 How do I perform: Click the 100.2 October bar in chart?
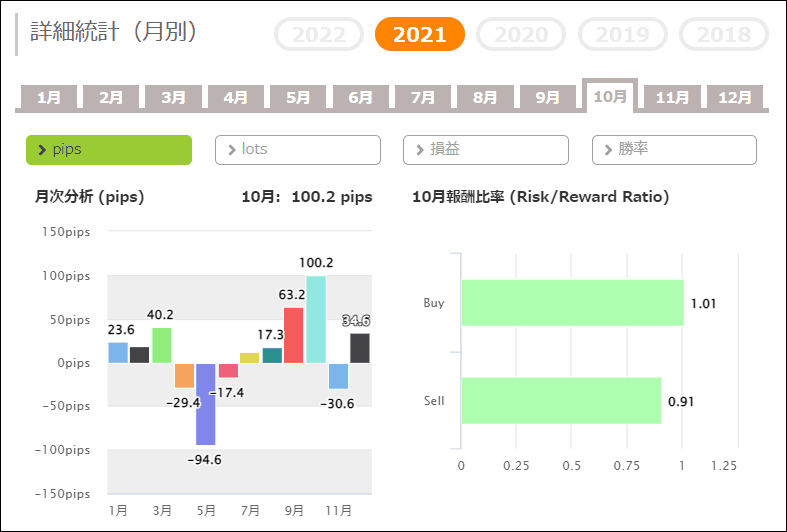[x=316, y=319]
